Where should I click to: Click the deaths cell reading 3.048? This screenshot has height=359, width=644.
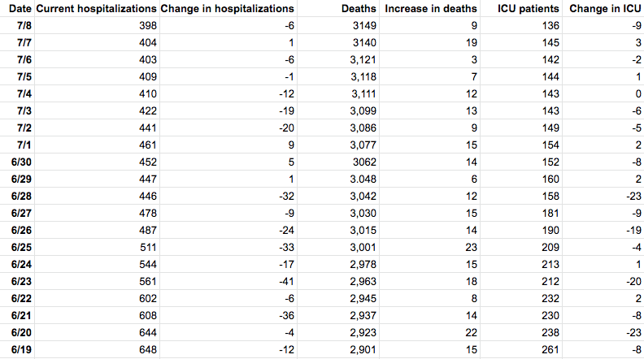click(x=361, y=179)
